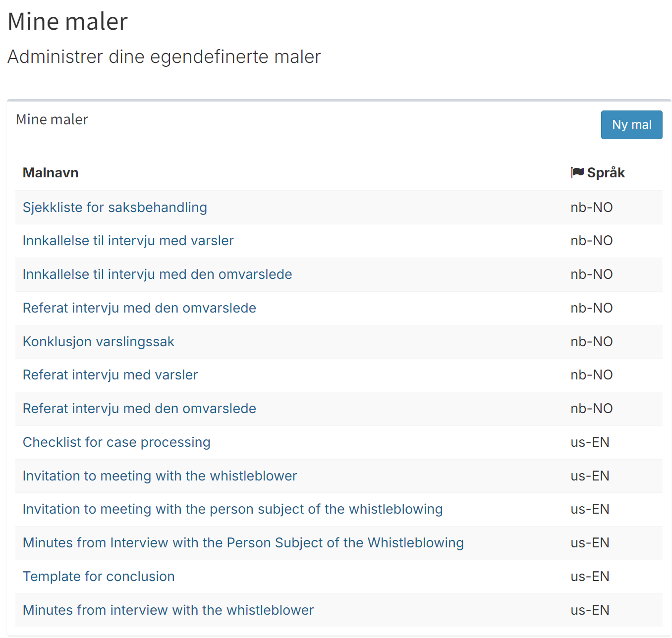Click us-EN in Invitation with person subject row
Image resolution: width=672 pixels, height=638 pixels.
pos(590,509)
